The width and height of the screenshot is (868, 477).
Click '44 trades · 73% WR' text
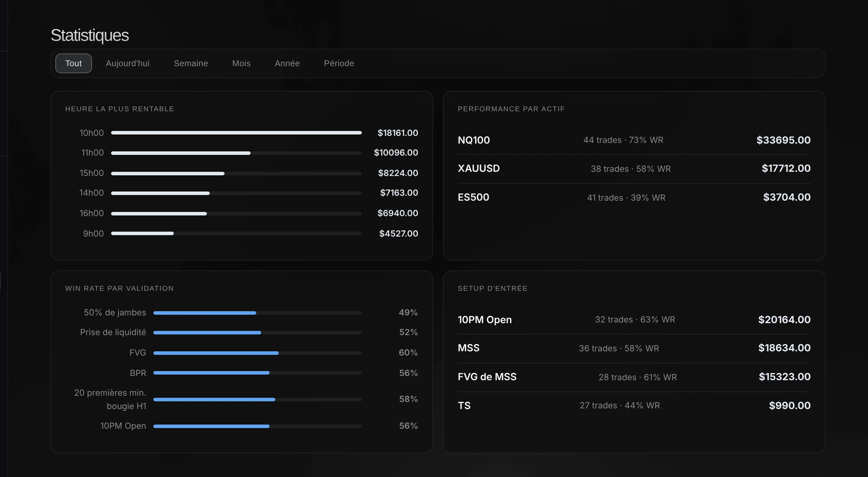pos(623,140)
